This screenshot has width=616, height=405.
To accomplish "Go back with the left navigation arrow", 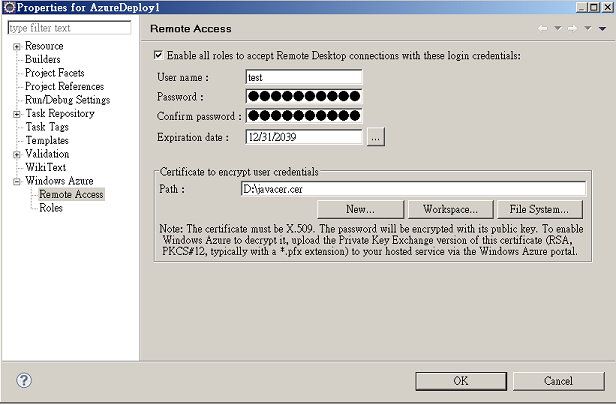I will [x=543, y=28].
